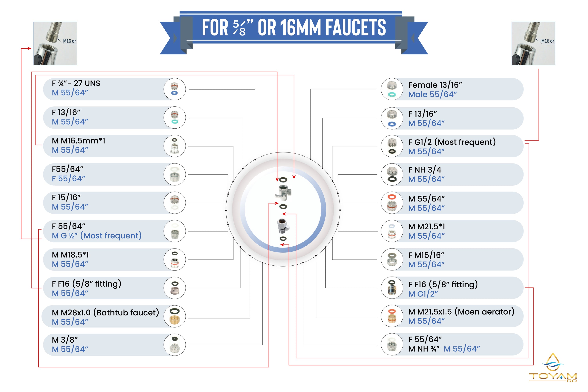The height and width of the screenshot is (392, 588).
Task: Click the adapter icon next to M M16.5mm*1
Action: point(174,146)
